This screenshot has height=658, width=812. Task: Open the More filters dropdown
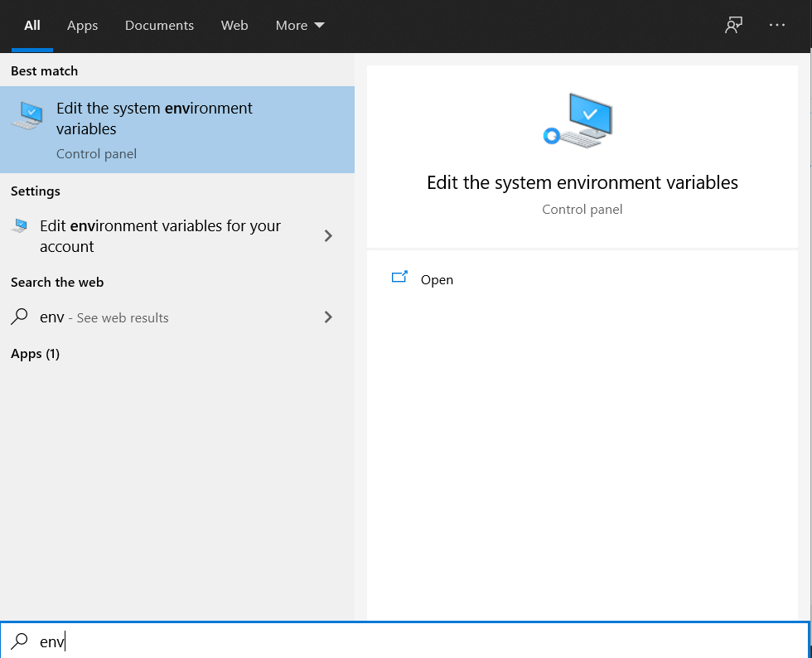[299, 26]
